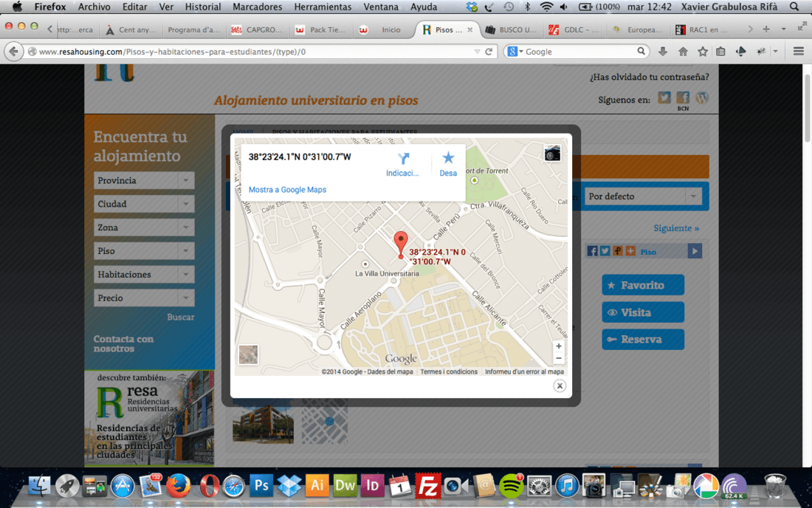
Task: Open FileZilla from the dock
Action: click(427, 486)
